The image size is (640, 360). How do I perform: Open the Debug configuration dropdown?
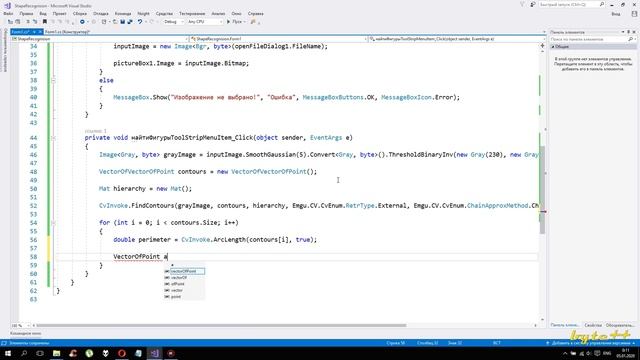[173, 22]
